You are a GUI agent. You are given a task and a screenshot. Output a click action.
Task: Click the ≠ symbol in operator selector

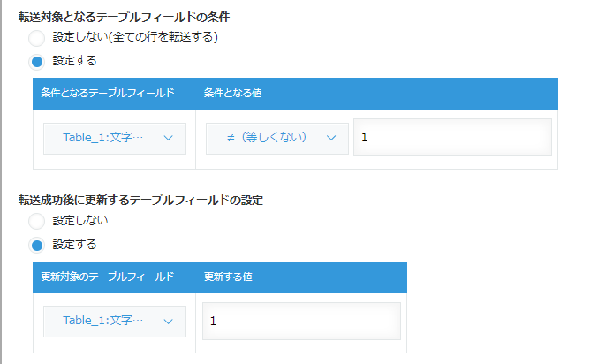click(x=231, y=138)
